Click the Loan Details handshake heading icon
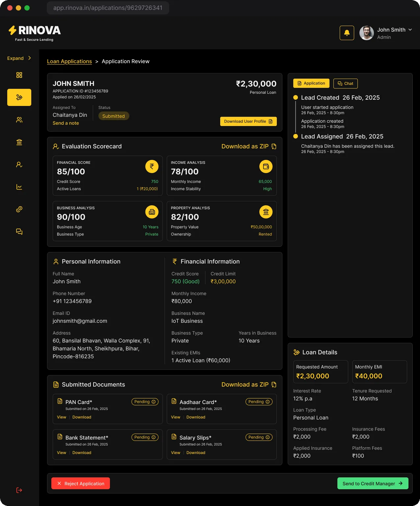 point(297,352)
